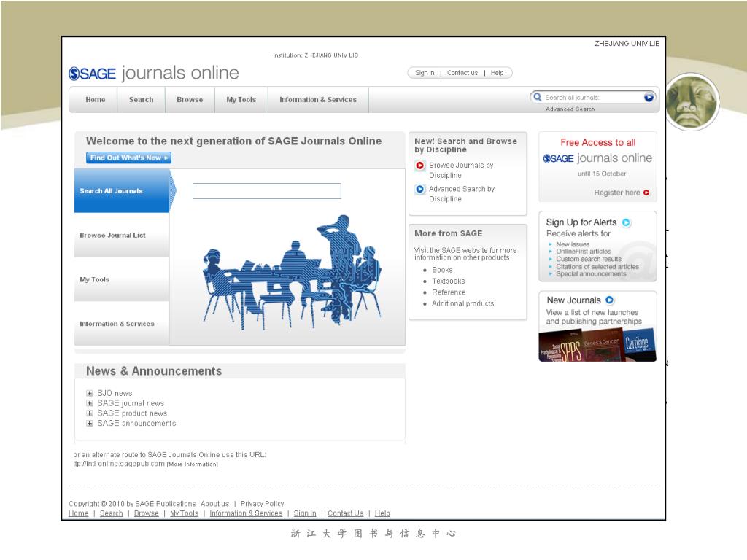Click the Sign in link at top

(425, 73)
